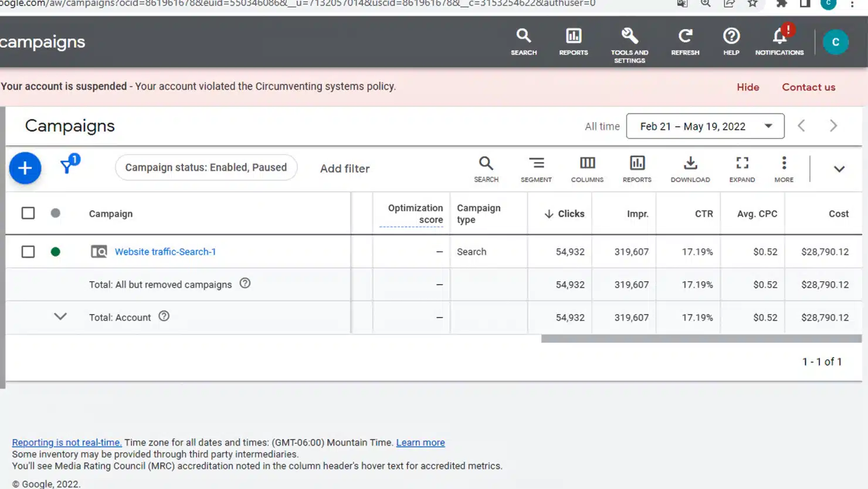Open browser three-dot menu
The height and width of the screenshot is (489, 868).
tap(853, 4)
